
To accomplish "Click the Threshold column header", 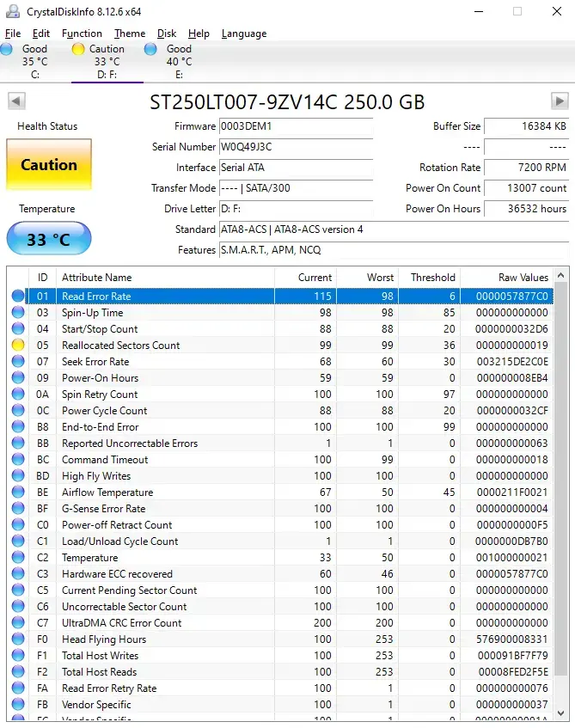I will coord(429,277).
